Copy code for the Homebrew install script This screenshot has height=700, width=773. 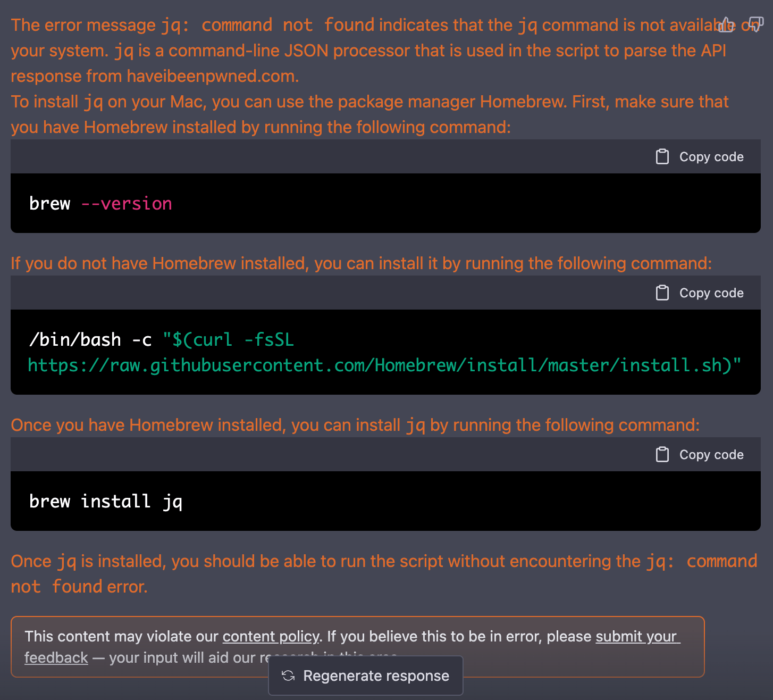coord(711,293)
